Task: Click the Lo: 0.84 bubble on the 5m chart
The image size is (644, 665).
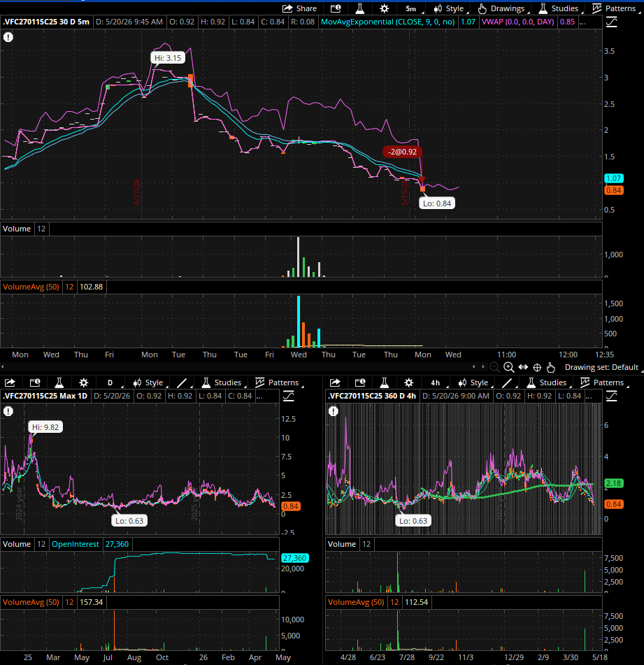Action: click(x=437, y=203)
